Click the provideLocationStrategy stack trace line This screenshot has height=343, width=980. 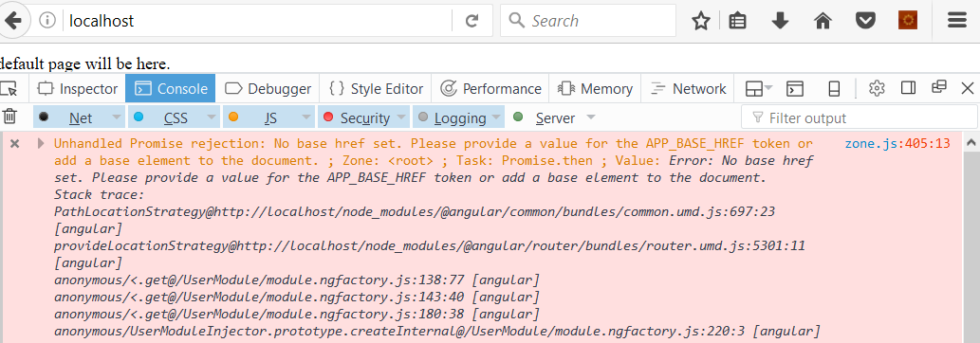tap(430, 245)
